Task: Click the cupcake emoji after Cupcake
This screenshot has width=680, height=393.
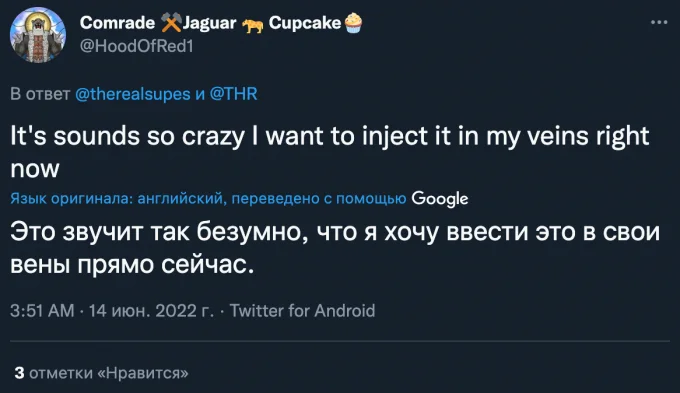Action: coord(353,23)
